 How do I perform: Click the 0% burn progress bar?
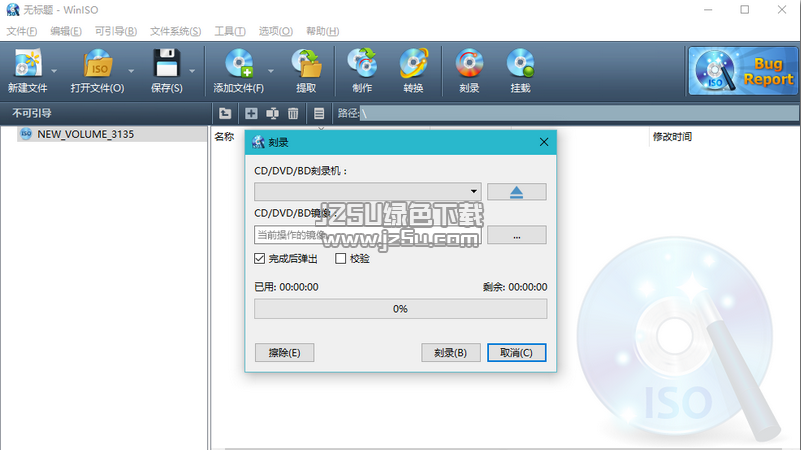click(x=400, y=309)
